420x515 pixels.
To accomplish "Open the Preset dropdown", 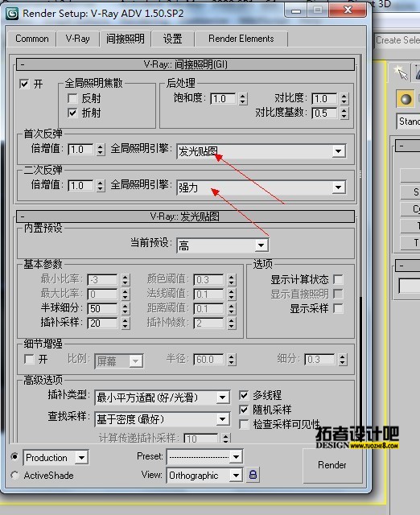I will coord(204,456).
